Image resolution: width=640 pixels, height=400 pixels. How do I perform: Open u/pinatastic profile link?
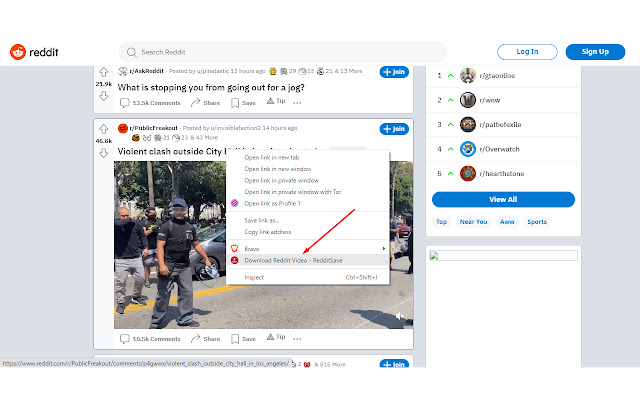(213, 71)
